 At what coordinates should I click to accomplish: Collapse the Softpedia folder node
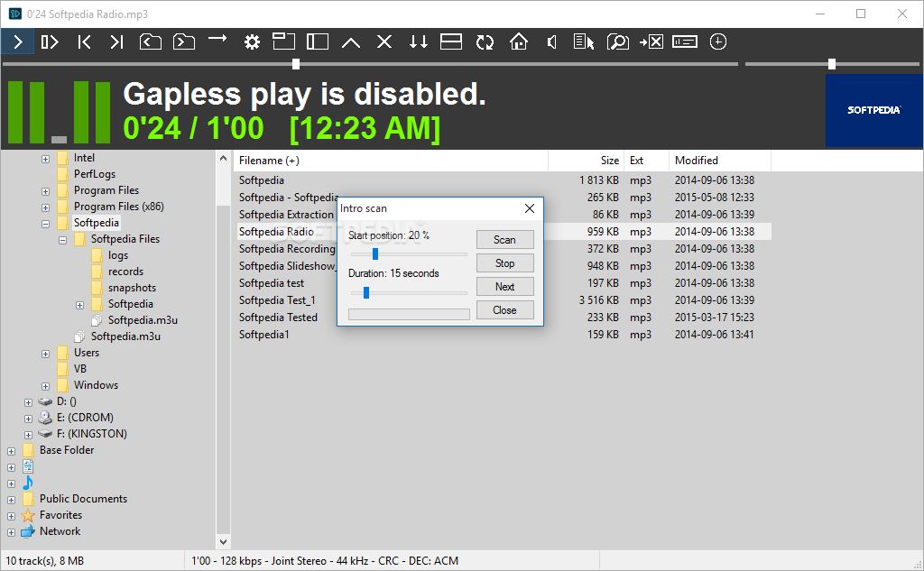45,224
